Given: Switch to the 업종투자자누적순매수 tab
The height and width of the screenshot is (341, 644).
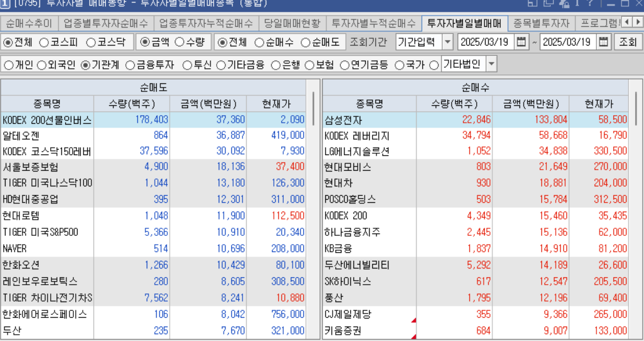Looking at the screenshot, I should [x=206, y=23].
